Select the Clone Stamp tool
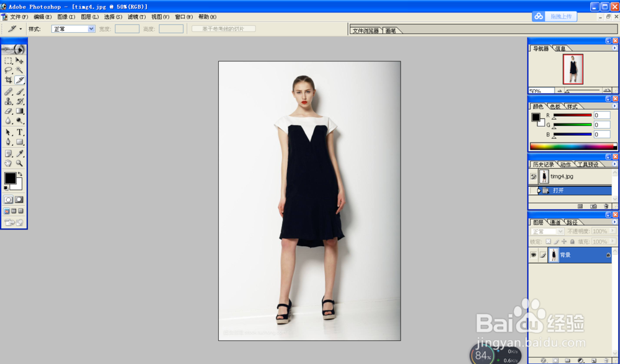The height and width of the screenshot is (364, 620). point(8,101)
